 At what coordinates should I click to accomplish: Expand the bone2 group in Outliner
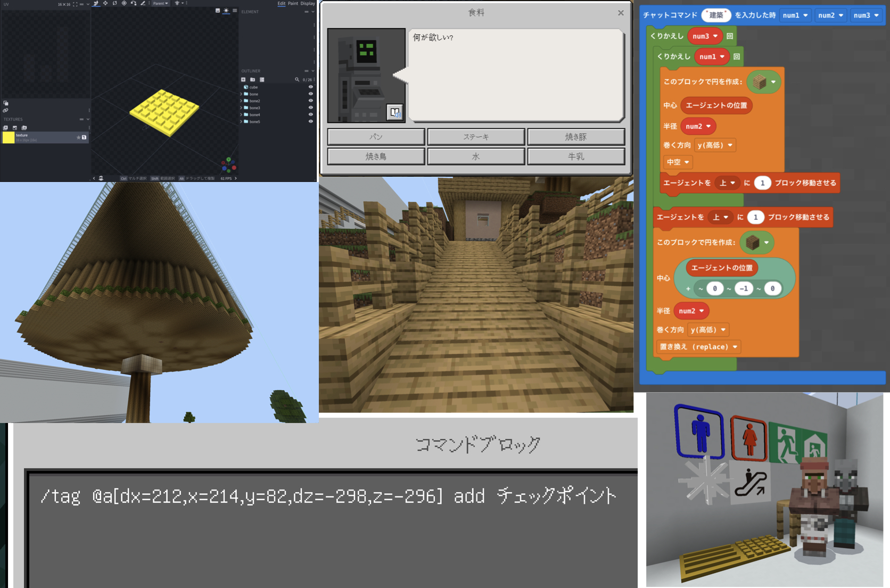[241, 101]
